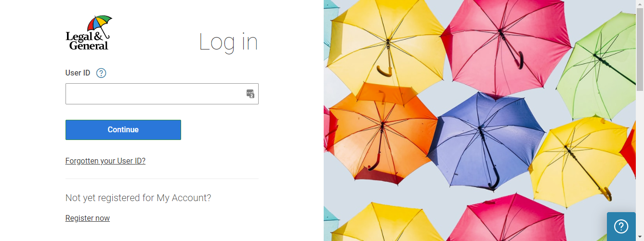Click the User ID label text
Viewport: 644px width, 241px height.
pyautogui.click(x=78, y=73)
